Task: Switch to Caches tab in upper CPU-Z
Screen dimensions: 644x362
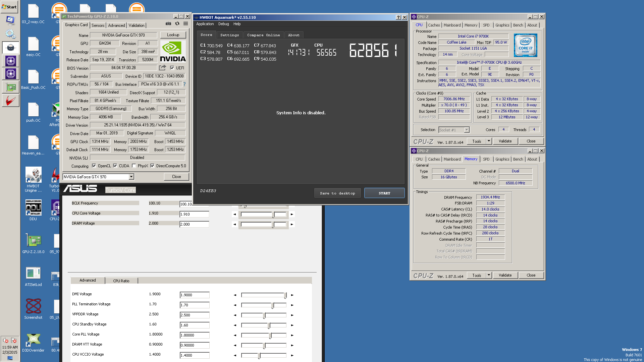Action: point(434,25)
